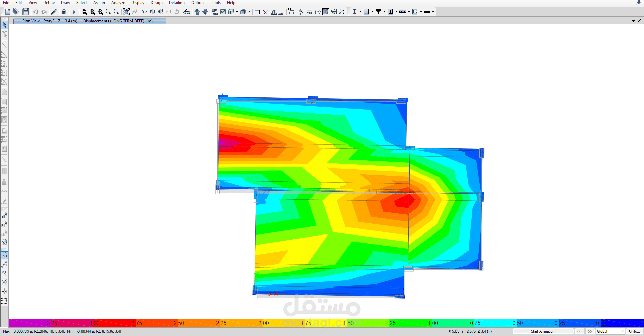644x336 pixels.
Task: Expand the window list arrow beside tab close
Action: point(634,21)
